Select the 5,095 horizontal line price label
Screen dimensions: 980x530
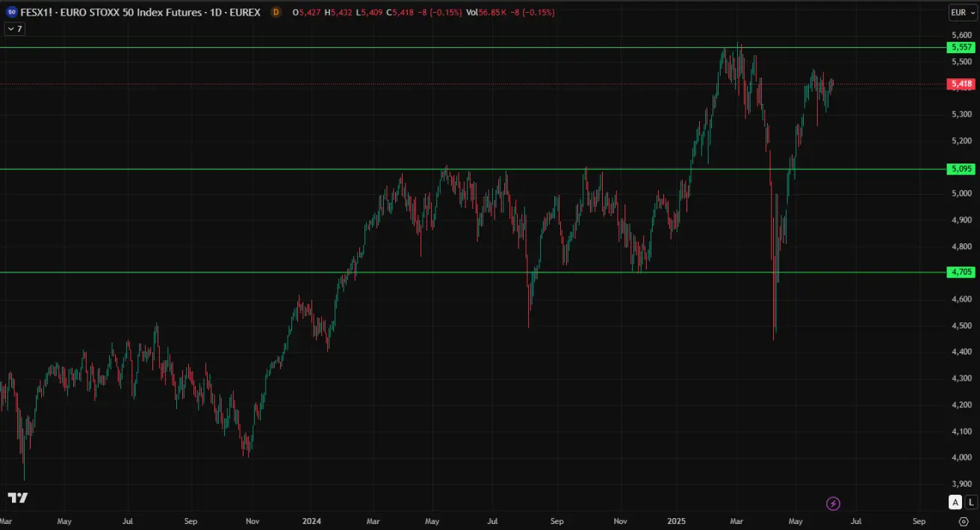pos(961,169)
